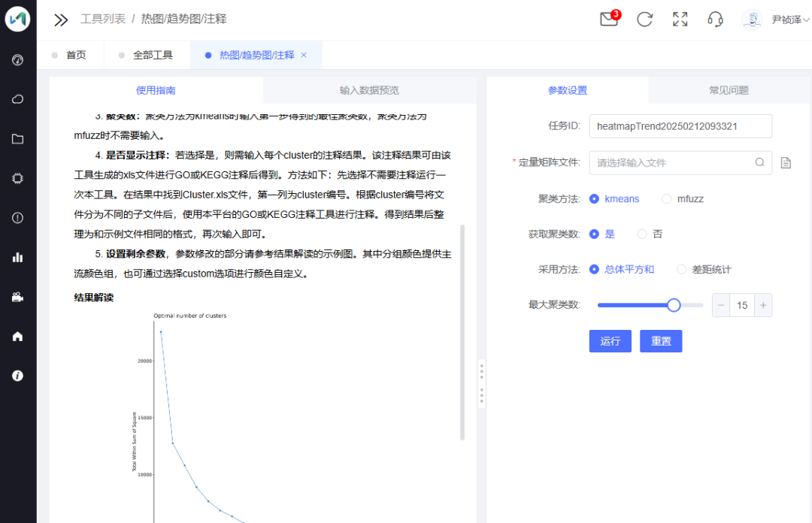Select kmeans clustering method
Screen dimensions: 812x523
tap(614, 199)
